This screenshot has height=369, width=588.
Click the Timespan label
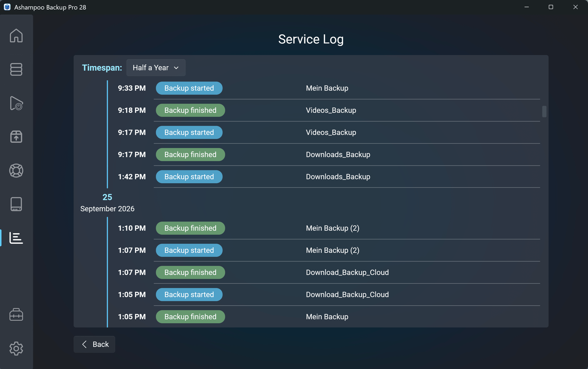click(102, 68)
